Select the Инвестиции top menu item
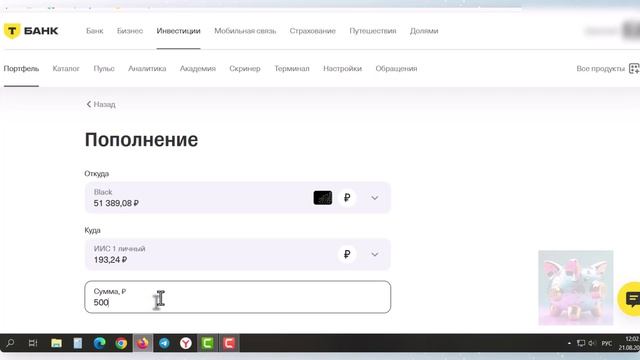640x360 pixels. click(x=178, y=31)
